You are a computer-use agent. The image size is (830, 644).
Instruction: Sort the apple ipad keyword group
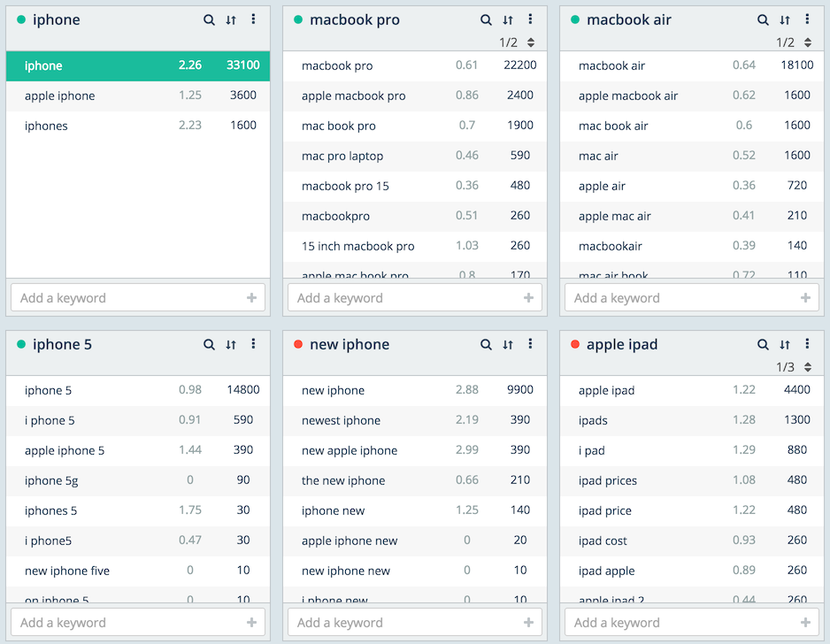[785, 344]
